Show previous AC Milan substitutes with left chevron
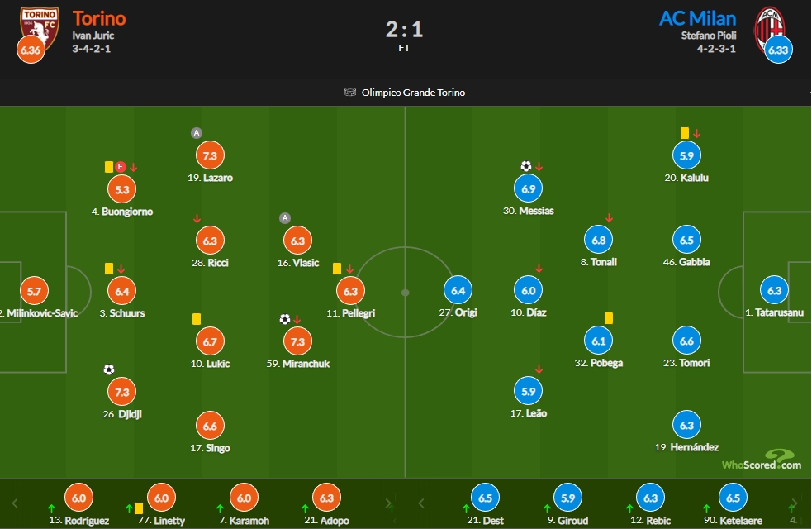This screenshot has width=812, height=529. tap(421, 503)
